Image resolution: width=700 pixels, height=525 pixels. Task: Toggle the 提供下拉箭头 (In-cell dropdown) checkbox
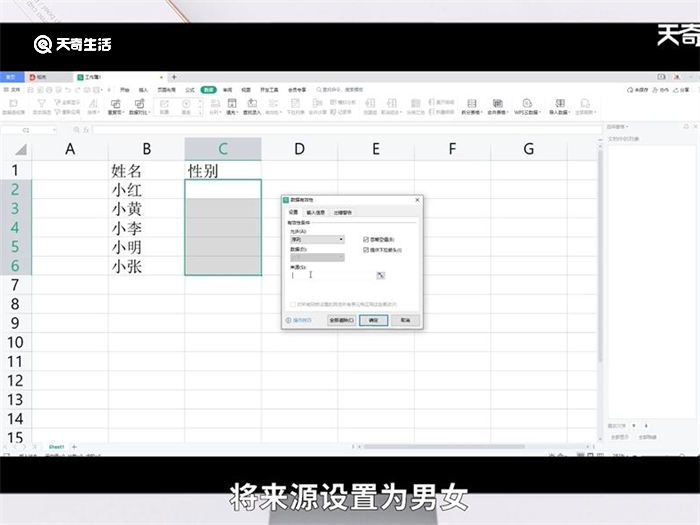[x=366, y=249]
